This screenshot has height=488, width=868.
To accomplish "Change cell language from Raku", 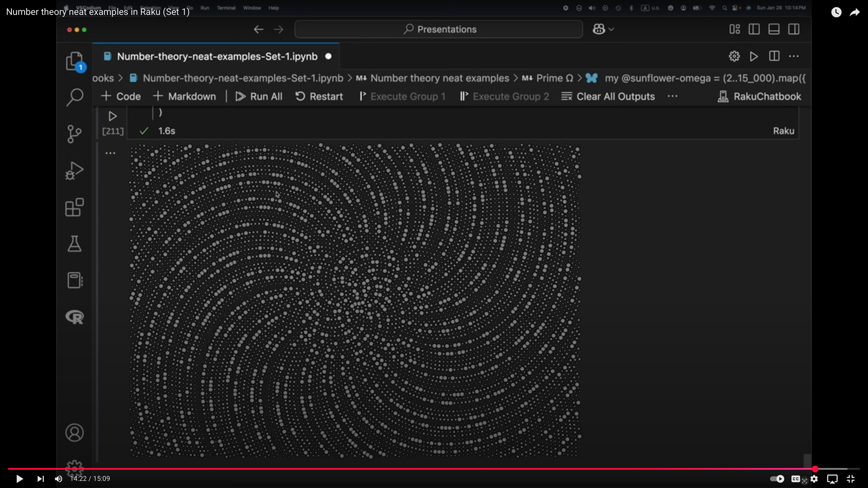I will coord(784,131).
